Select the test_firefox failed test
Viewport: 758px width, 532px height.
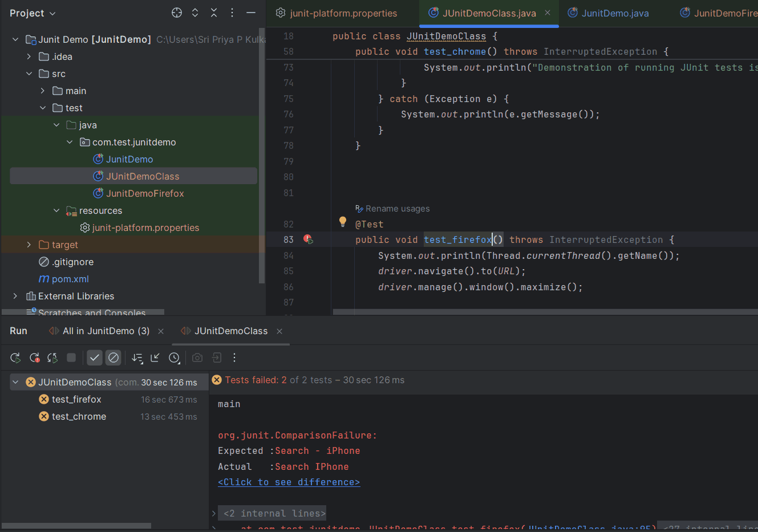point(76,399)
